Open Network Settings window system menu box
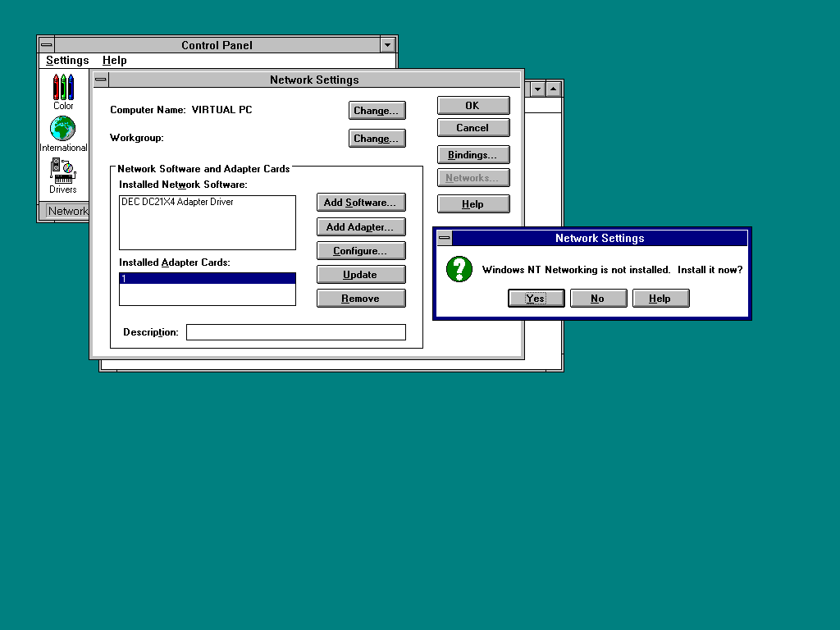The width and height of the screenshot is (840, 630). 101,80
